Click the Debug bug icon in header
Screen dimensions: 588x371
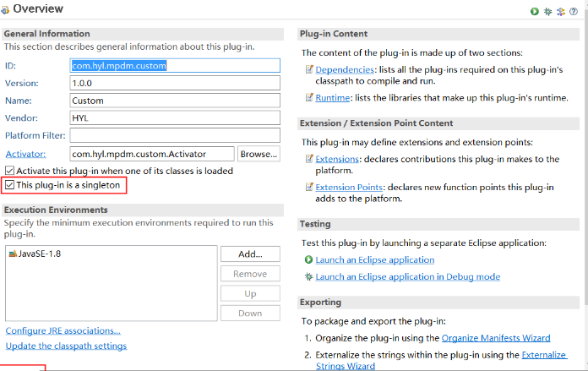(547, 11)
